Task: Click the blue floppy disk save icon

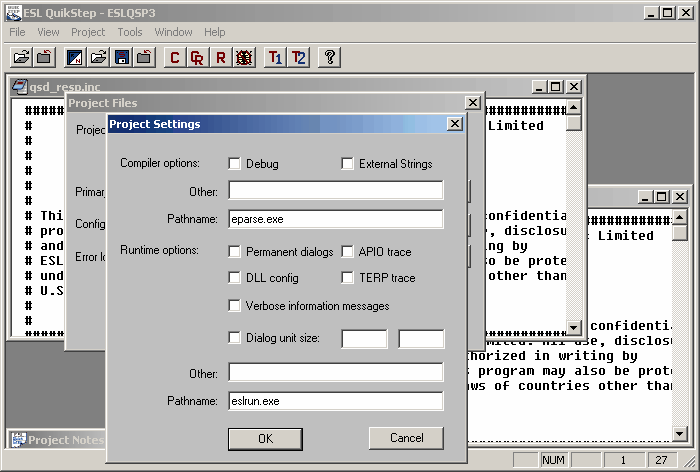Action: tap(122, 57)
